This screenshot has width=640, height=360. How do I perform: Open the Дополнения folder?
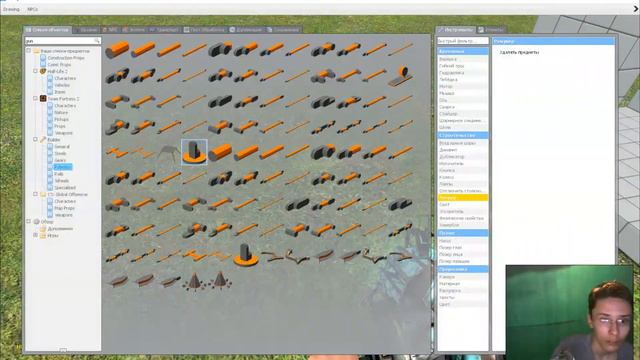(60, 229)
